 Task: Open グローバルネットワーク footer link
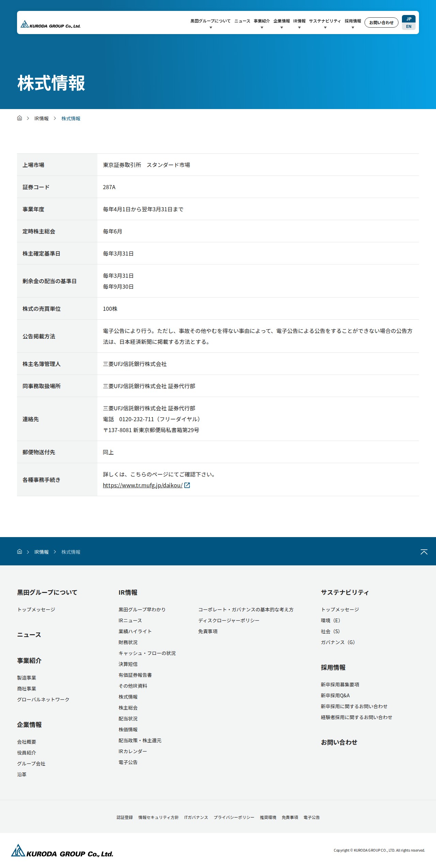coord(43,700)
